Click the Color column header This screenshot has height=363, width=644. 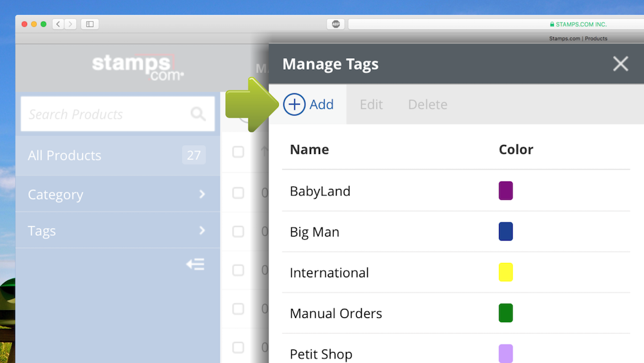pyautogui.click(x=516, y=149)
